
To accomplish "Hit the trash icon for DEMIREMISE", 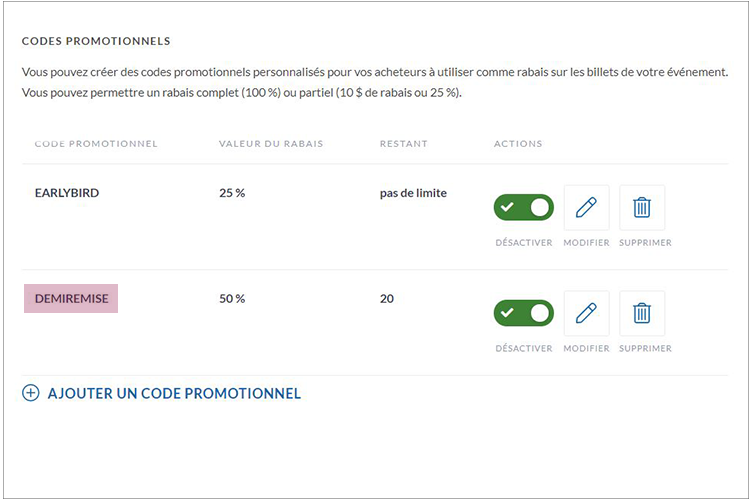I will point(642,314).
